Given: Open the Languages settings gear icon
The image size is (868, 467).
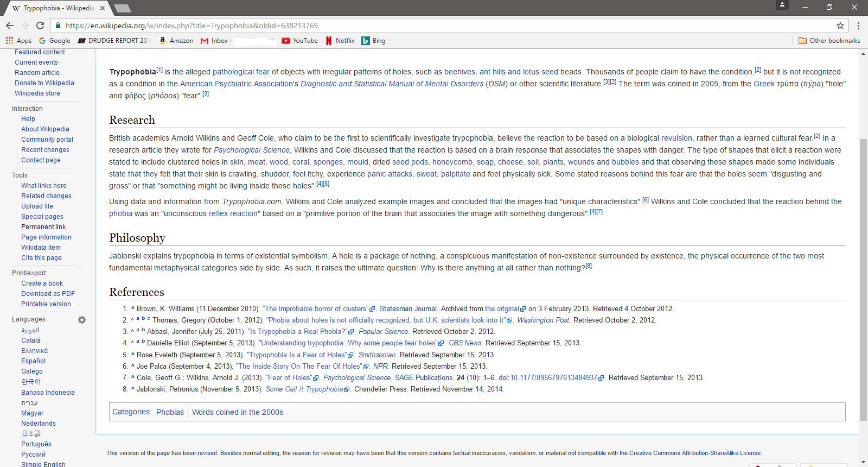Looking at the screenshot, I should (x=82, y=320).
